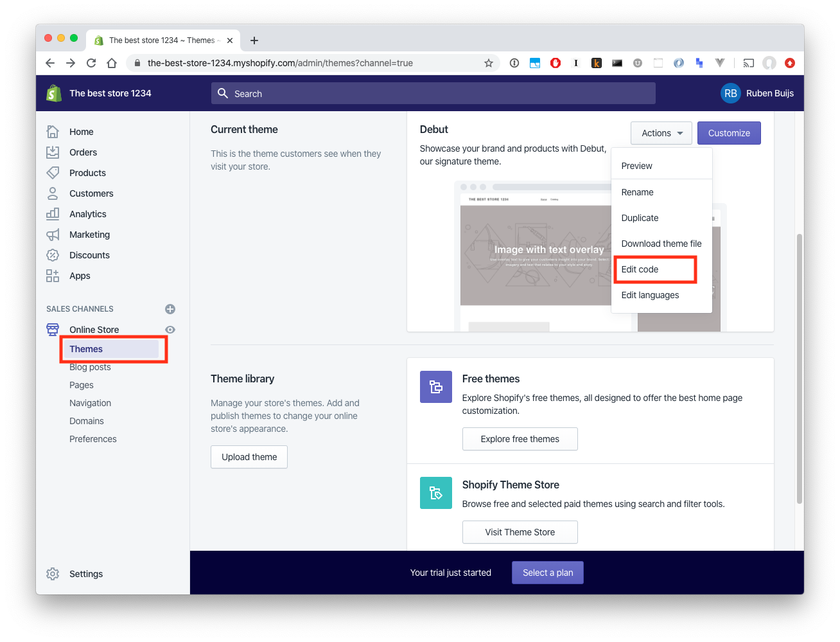Open Ruben Buijs account menu
Image resolution: width=840 pixels, height=642 pixels.
(x=757, y=93)
